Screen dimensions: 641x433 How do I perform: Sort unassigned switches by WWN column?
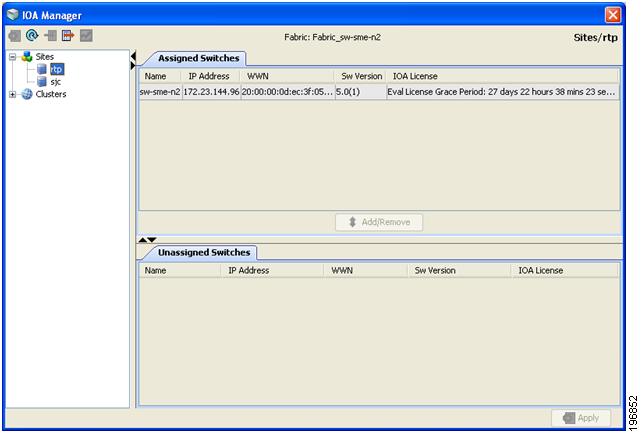click(x=366, y=270)
